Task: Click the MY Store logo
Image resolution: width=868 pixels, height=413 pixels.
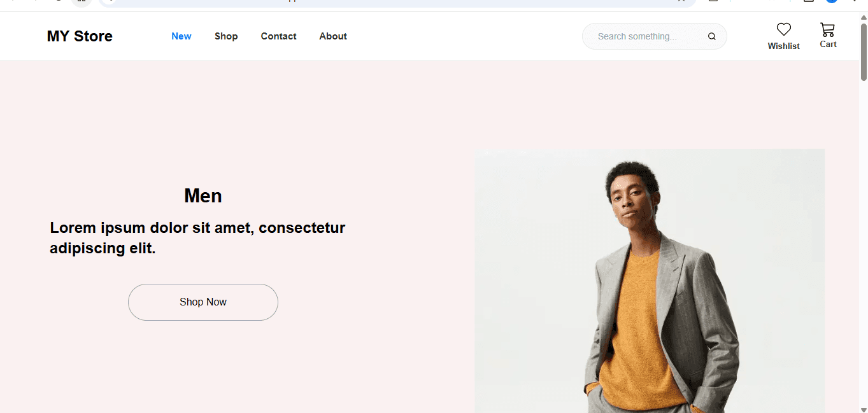Action: pos(79,36)
